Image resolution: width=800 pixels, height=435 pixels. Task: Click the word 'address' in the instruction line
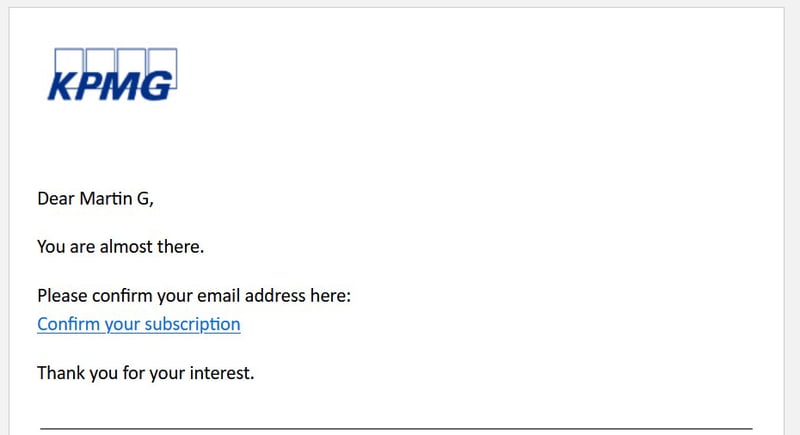coord(275,295)
